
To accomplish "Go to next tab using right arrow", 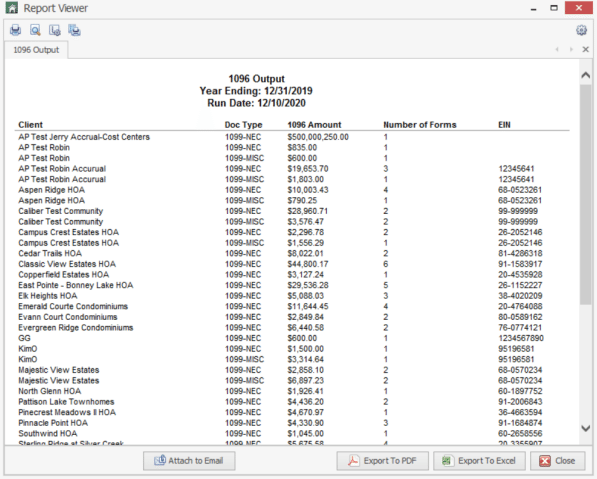I will click(x=571, y=49).
